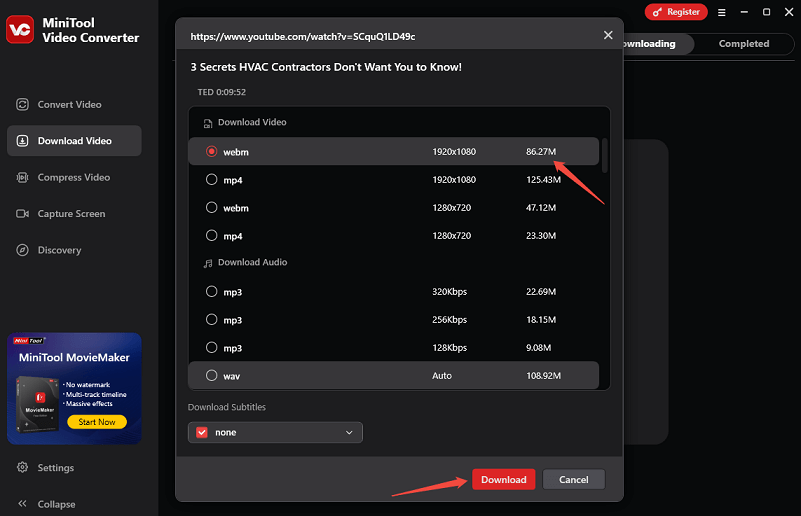Select the mp3 256Kbps radio button
This screenshot has width=801, height=516.
[x=211, y=319]
